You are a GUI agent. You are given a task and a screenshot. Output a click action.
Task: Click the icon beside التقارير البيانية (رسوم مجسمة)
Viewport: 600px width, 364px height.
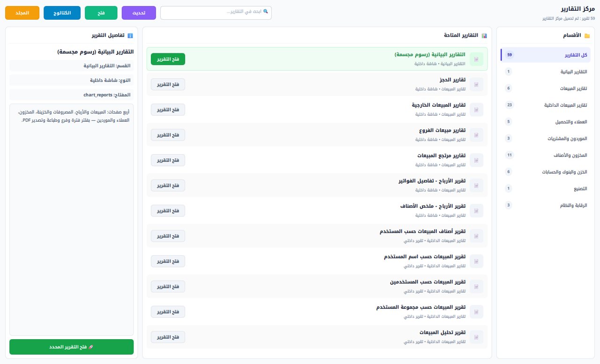(x=476, y=59)
